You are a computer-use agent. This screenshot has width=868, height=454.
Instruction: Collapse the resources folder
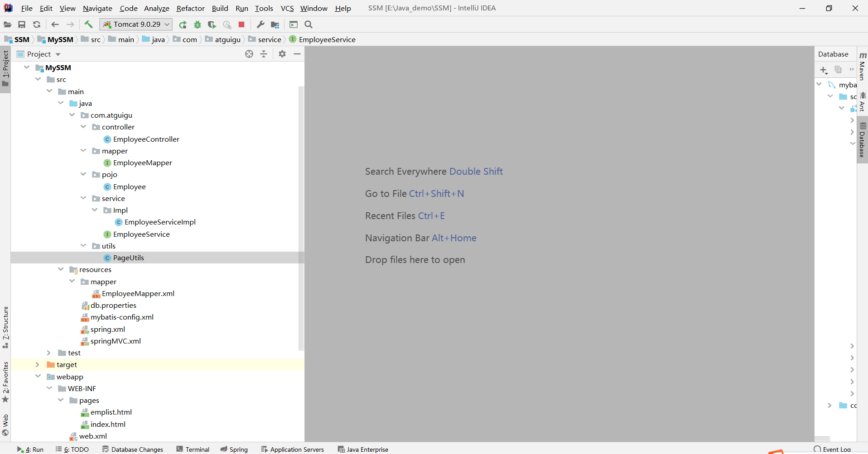[61, 269]
